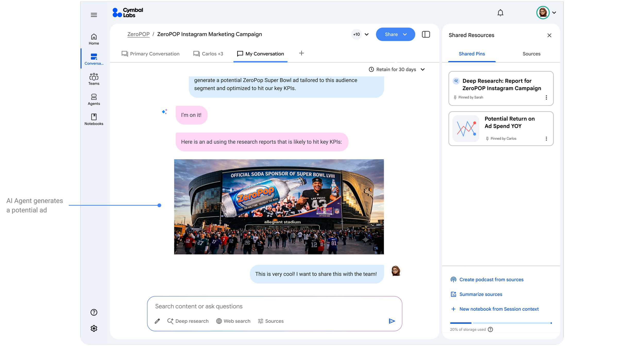Open the ZeroPOP breadcrumb link
Image resolution: width=644 pixels, height=346 pixels.
[x=138, y=34]
